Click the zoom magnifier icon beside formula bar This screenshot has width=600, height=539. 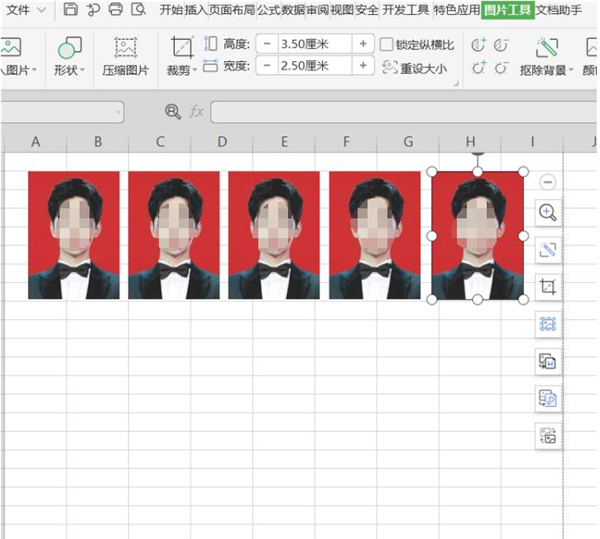pos(173,112)
